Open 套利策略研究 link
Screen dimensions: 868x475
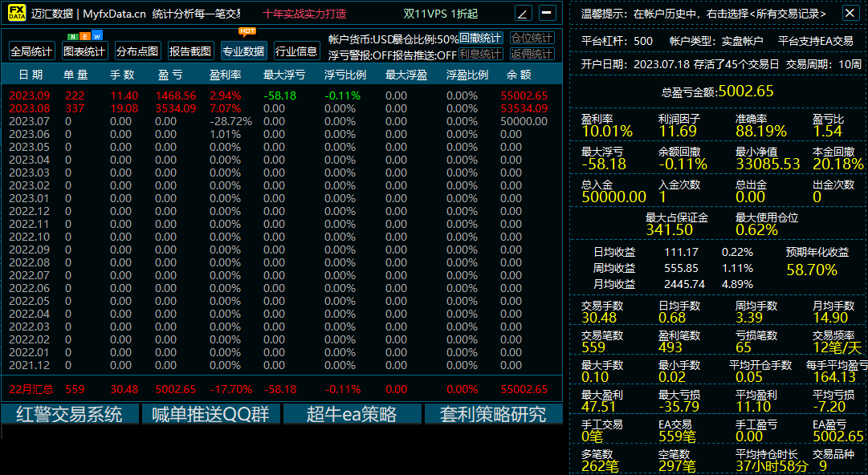click(493, 414)
